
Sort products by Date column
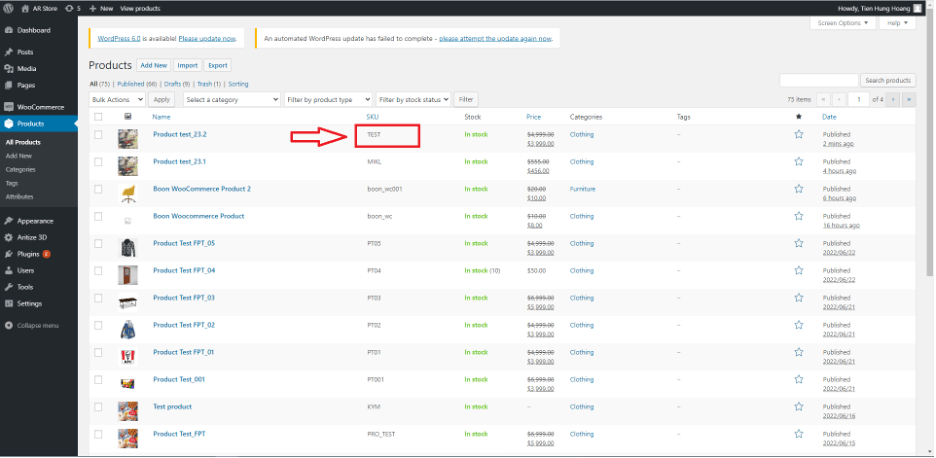coord(829,117)
